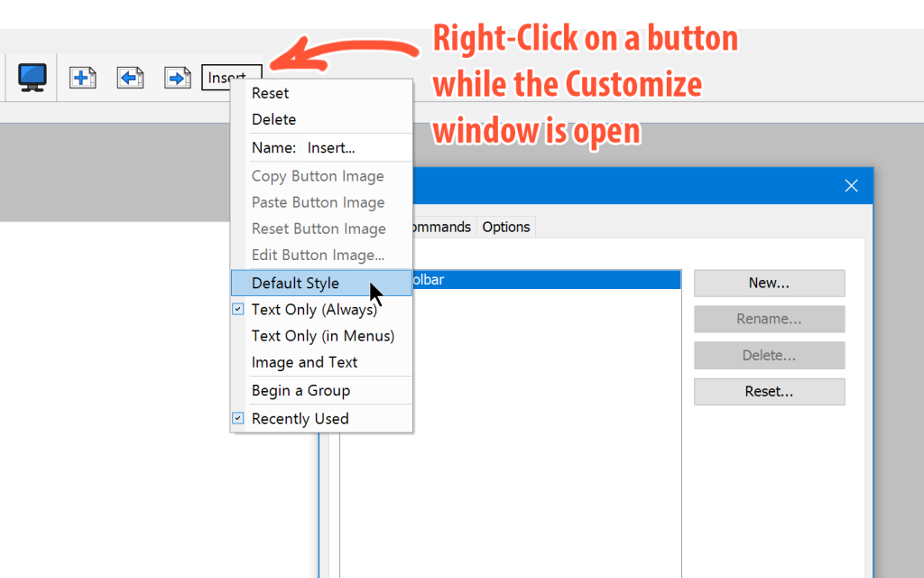Click the toolbar icon with the right-pointing arrow
This screenshot has width=924, height=578.
point(177,78)
